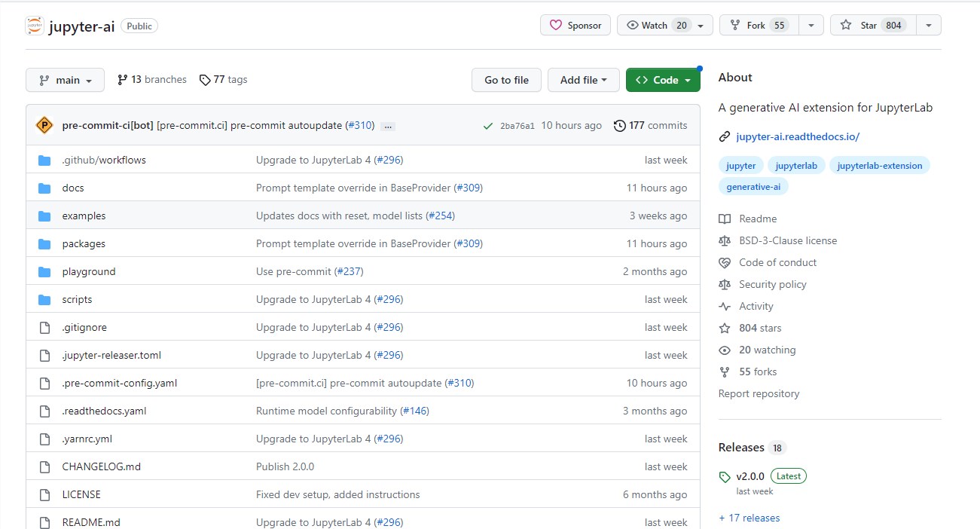Open the v2.0.0 Latest release
The image size is (980, 529).
click(771, 476)
